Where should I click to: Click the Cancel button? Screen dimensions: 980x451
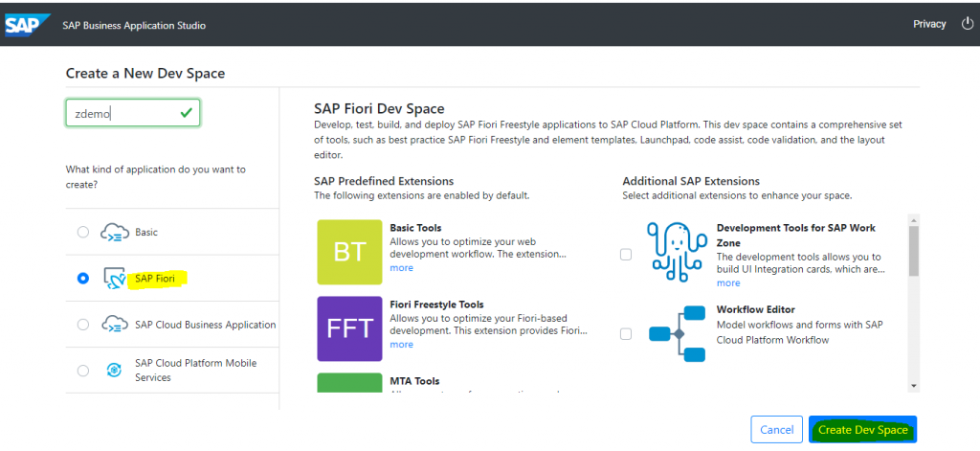click(x=776, y=430)
